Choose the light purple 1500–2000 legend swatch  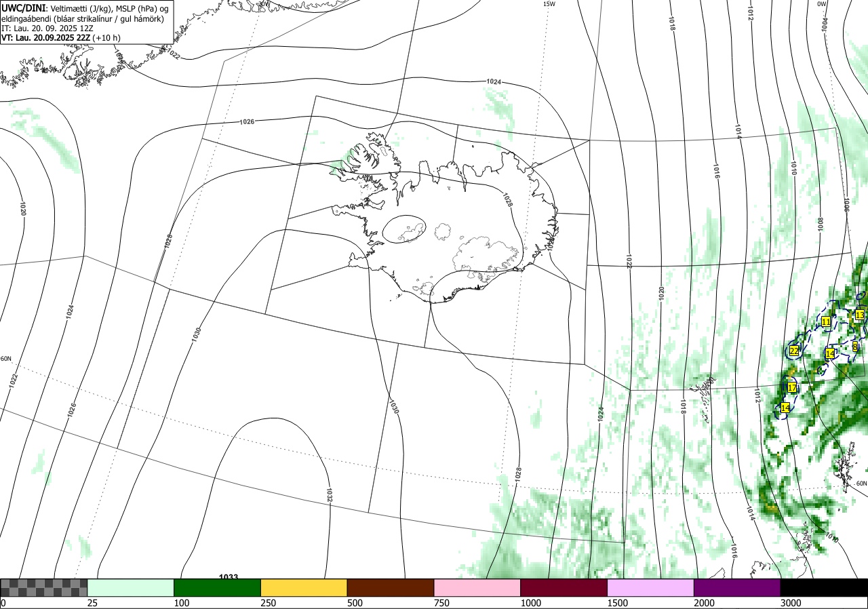click(651, 587)
